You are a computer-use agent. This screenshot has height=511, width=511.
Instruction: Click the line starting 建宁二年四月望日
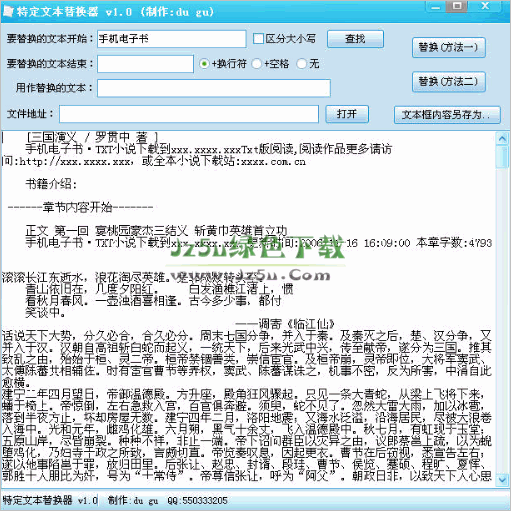(243, 394)
